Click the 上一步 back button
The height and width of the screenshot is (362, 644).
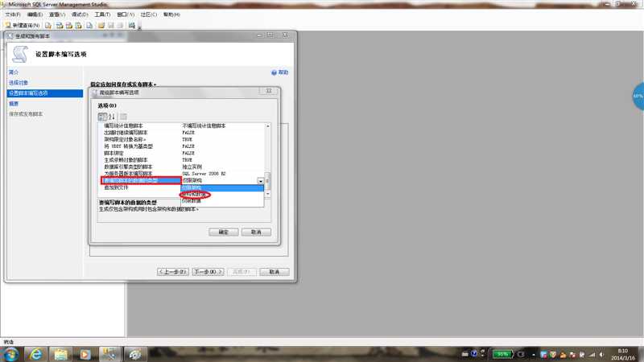[x=173, y=272]
